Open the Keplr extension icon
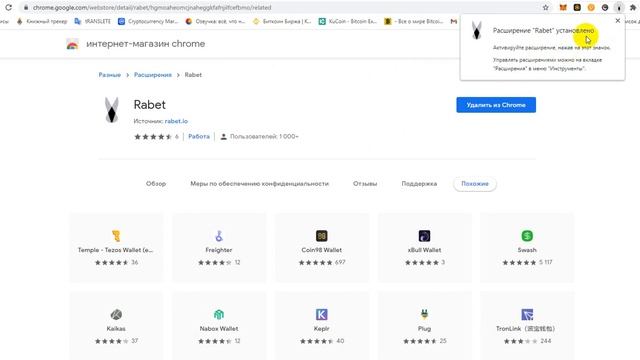The height and width of the screenshot is (360, 640). point(322,314)
